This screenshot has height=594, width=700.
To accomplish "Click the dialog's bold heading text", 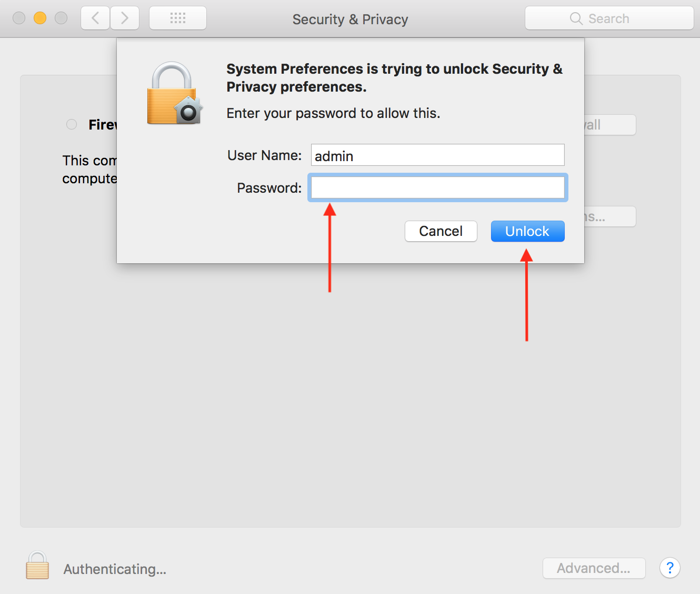I will (394, 77).
